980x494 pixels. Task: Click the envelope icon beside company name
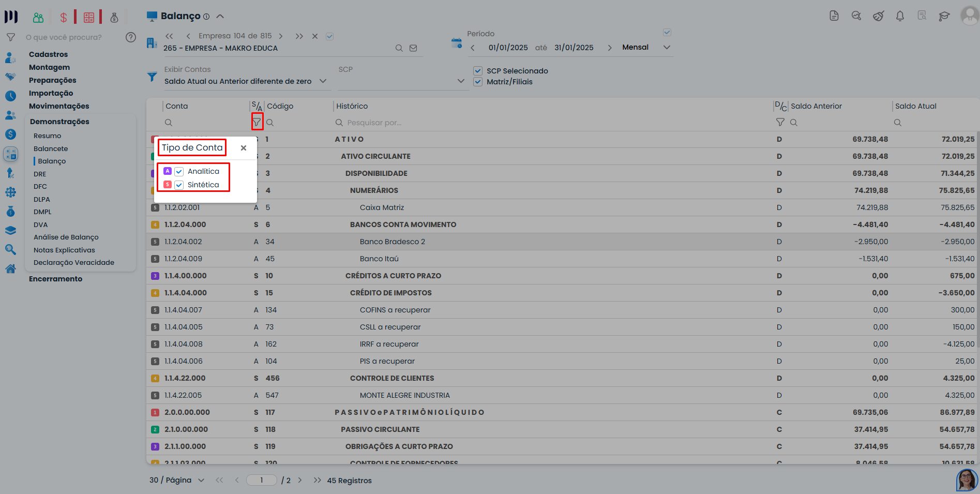(x=413, y=48)
